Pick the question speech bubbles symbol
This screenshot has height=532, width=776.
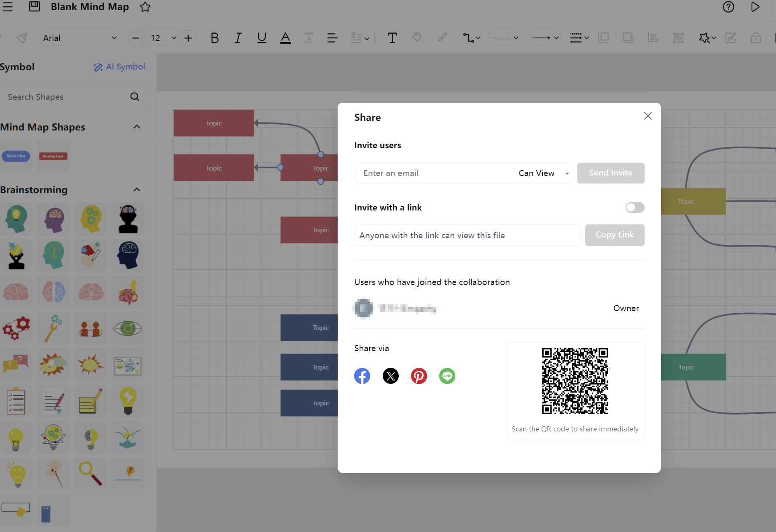pyautogui.click(x=16, y=364)
